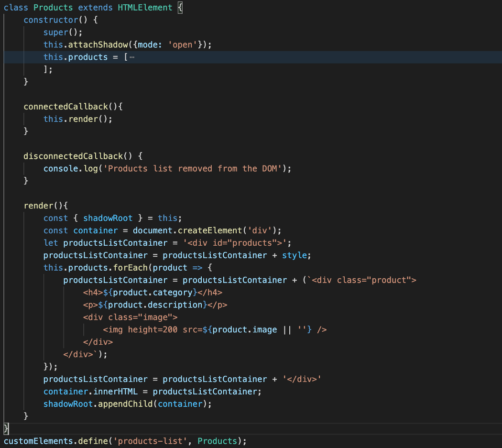Click '<div class="product">' template text

click(364, 280)
